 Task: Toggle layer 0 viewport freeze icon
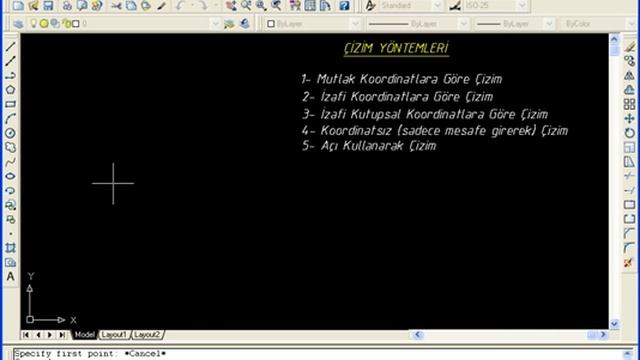coord(55,24)
